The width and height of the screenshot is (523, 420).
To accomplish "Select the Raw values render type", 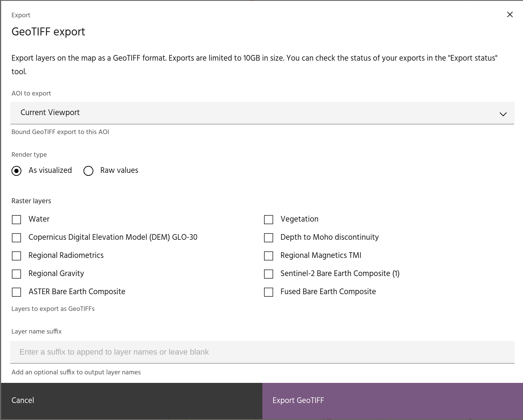I will pyautogui.click(x=88, y=171).
